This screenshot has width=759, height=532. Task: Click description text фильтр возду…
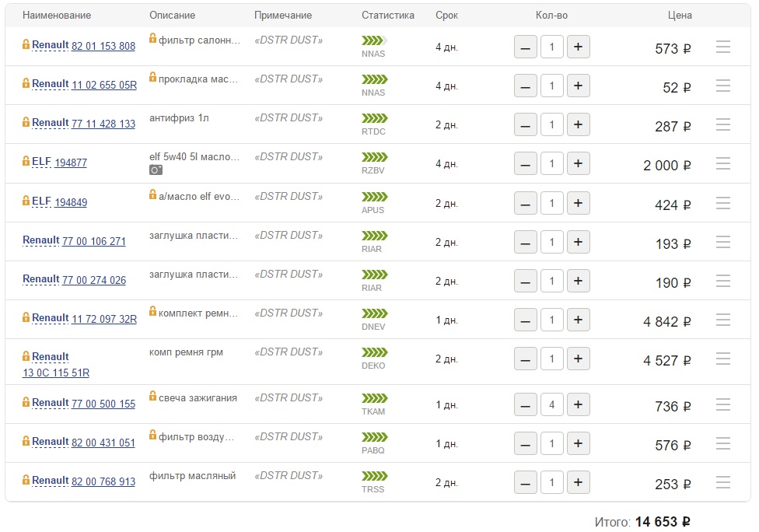tap(197, 437)
